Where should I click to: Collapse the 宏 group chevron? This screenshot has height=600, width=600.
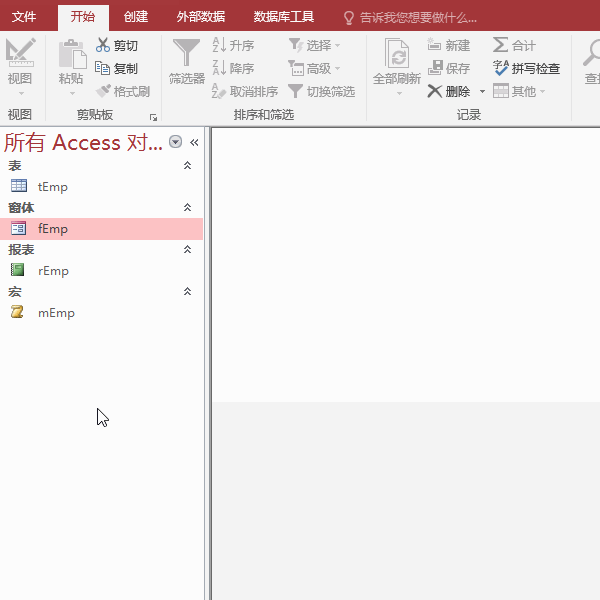click(187, 292)
